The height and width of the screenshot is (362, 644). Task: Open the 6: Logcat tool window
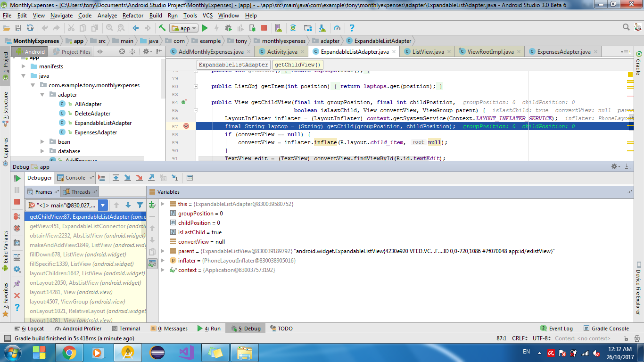[x=29, y=329]
